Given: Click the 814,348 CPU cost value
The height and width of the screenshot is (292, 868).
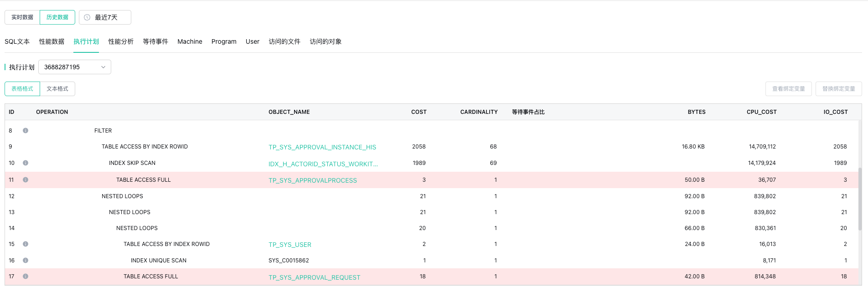Looking at the screenshot, I should tap(765, 277).
